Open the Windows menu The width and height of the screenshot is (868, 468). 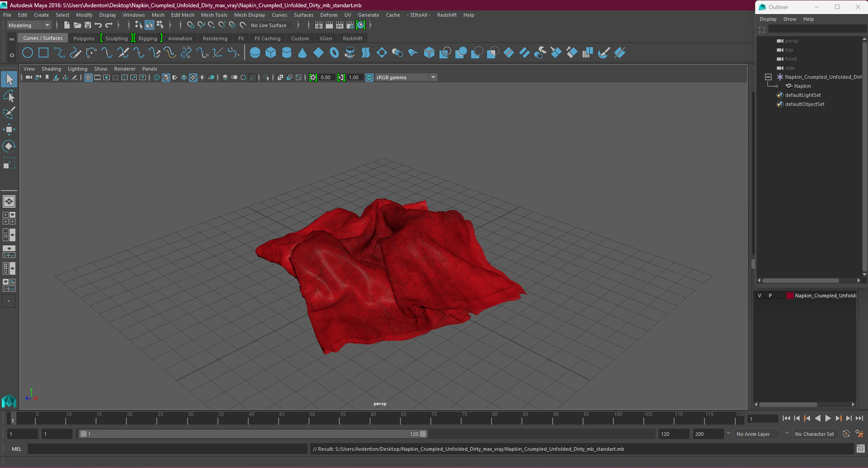tap(134, 15)
